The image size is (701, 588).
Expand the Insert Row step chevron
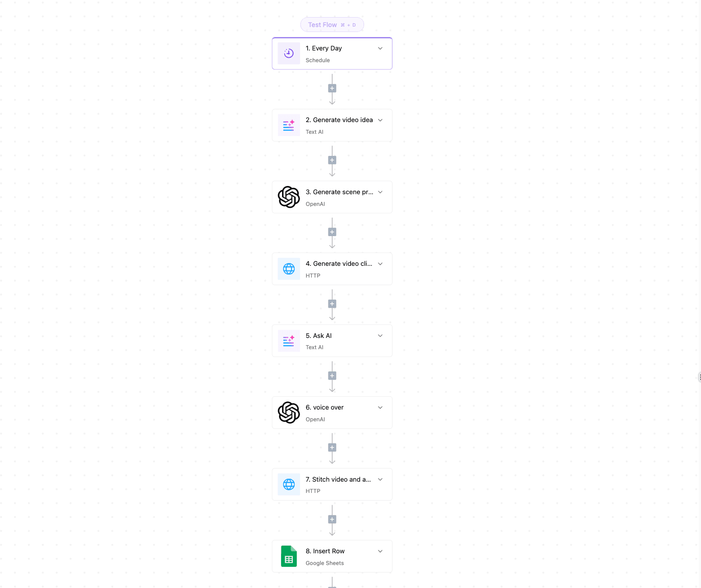pyautogui.click(x=380, y=551)
